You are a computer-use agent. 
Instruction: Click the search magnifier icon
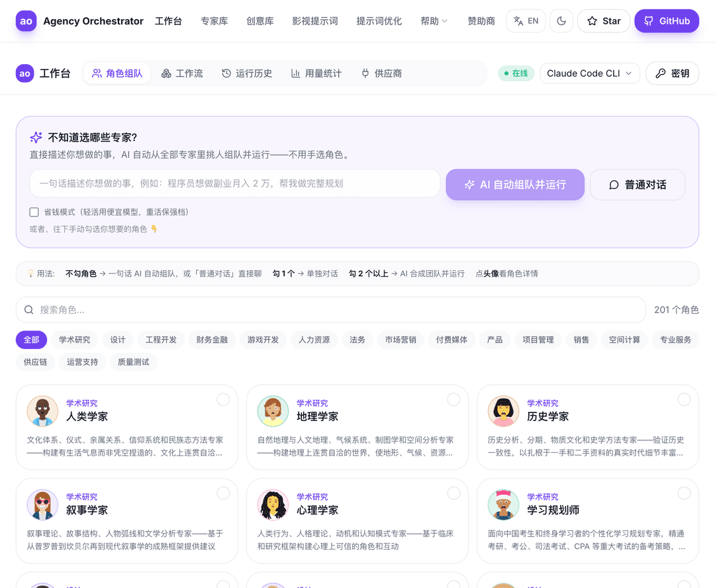[28, 310]
